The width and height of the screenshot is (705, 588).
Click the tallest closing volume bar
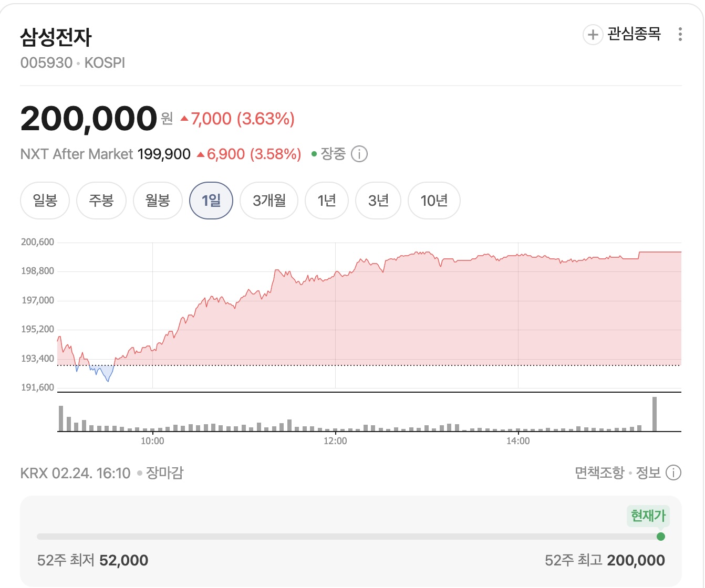(x=655, y=414)
